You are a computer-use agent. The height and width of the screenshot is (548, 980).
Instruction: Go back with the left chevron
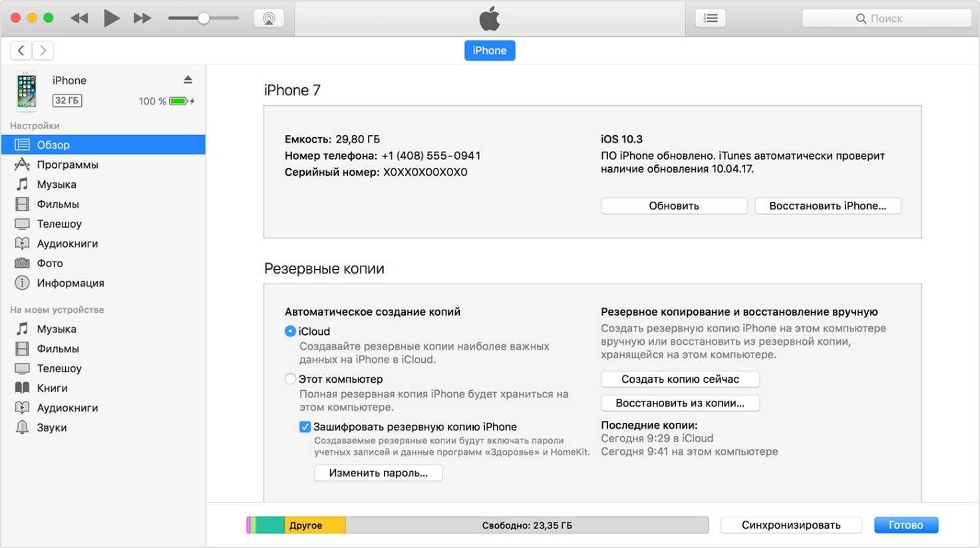(21, 51)
